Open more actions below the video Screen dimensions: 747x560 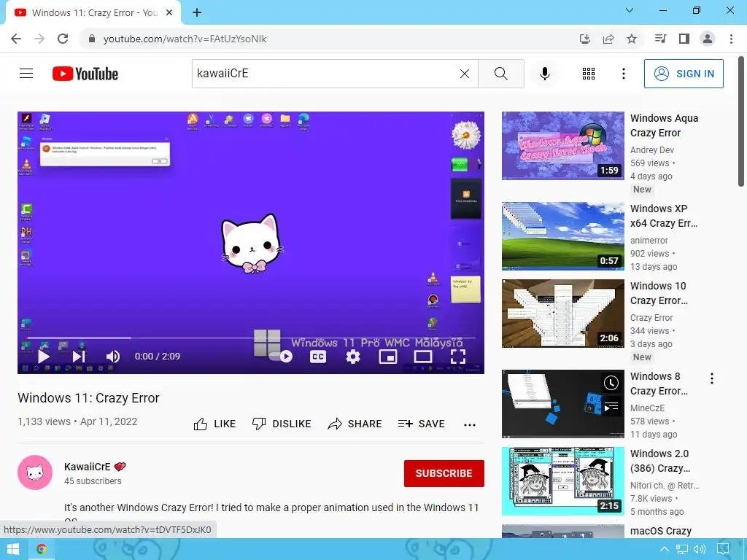point(470,425)
